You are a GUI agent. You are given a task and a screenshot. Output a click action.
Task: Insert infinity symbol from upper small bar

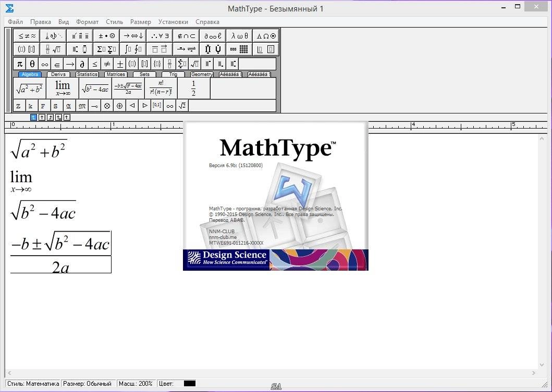(45, 64)
